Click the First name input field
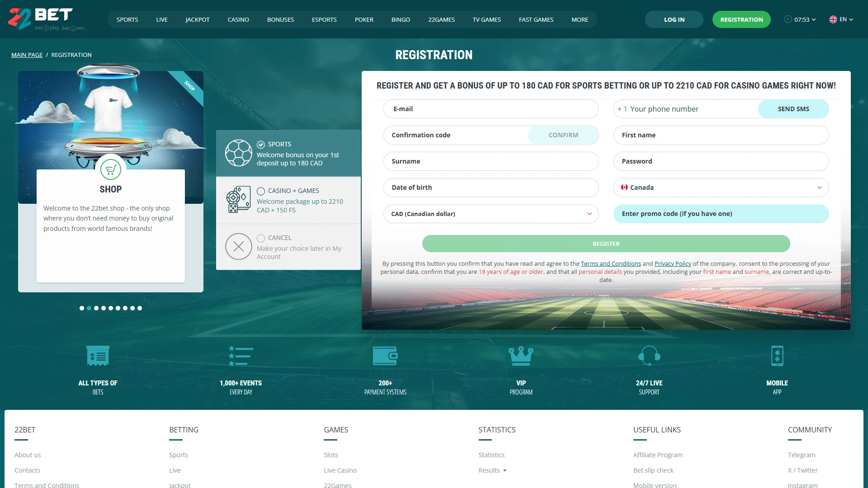This screenshot has height=488, width=868. [721, 135]
